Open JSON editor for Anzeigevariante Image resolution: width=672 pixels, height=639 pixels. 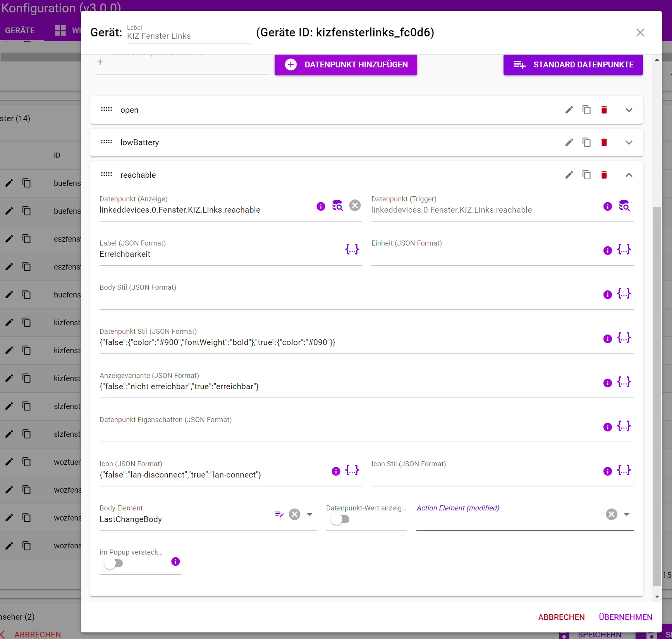click(624, 381)
